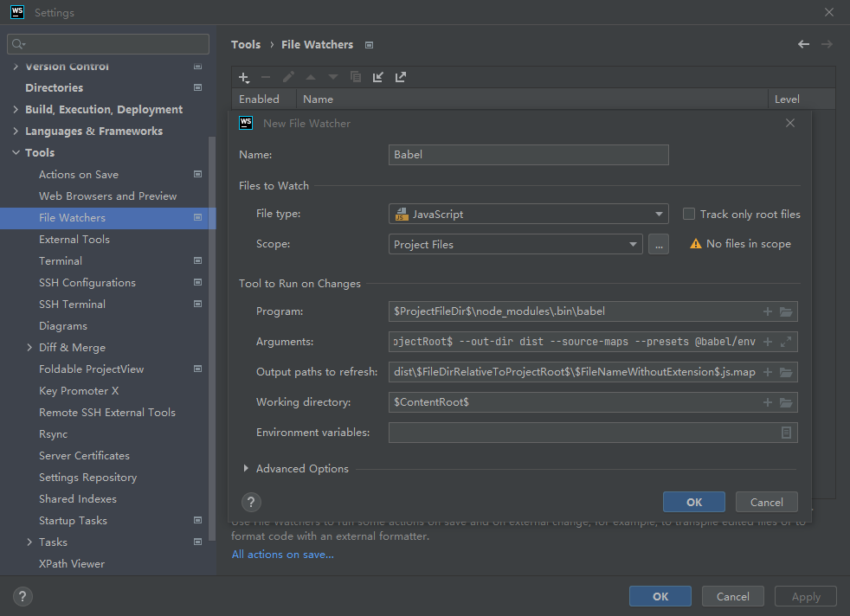Click the Move Up arrow toolbar icon
The image size is (850, 616).
pyautogui.click(x=311, y=78)
